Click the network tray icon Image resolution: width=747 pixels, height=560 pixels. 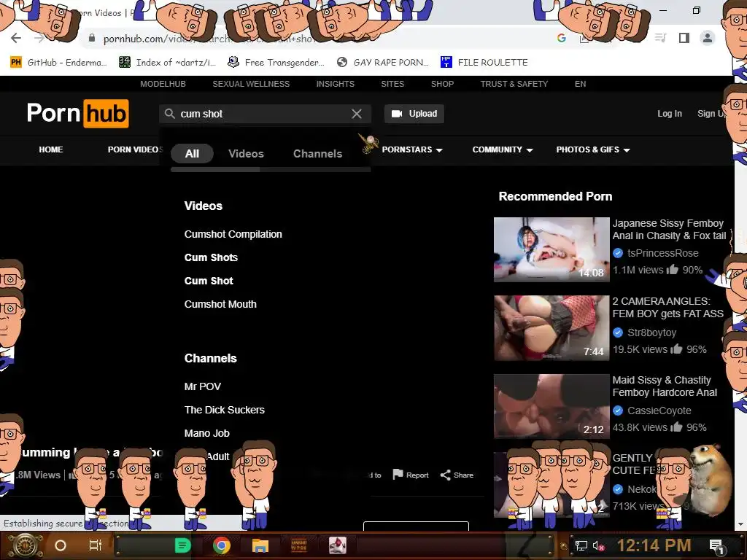click(581, 545)
